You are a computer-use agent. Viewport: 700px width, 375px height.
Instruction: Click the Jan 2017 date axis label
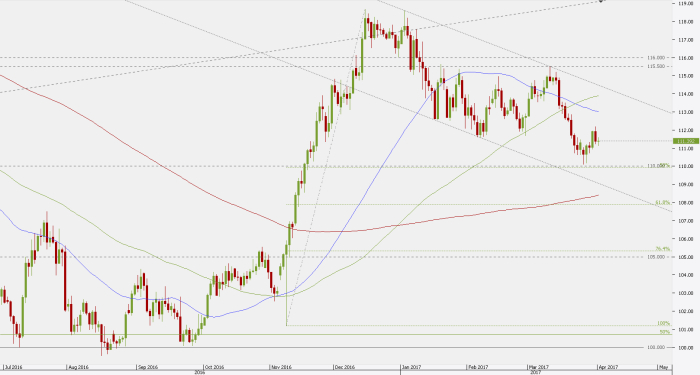click(x=411, y=367)
